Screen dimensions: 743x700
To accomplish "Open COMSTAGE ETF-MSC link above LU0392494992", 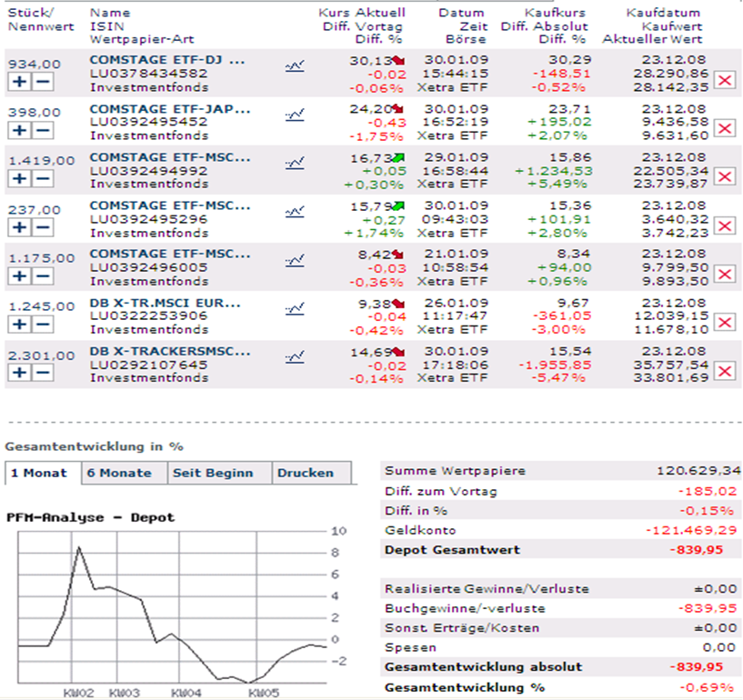I will (170, 157).
